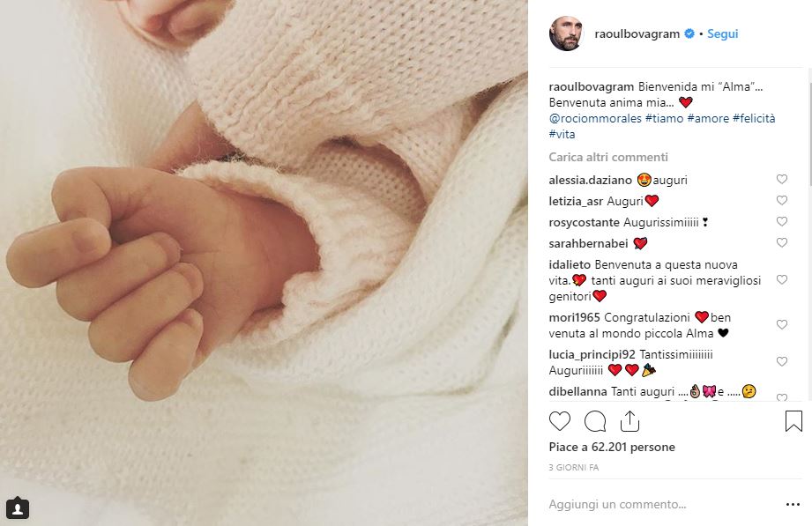Open the comment speech bubble icon
Screen dimensions: 812x526
(x=595, y=421)
